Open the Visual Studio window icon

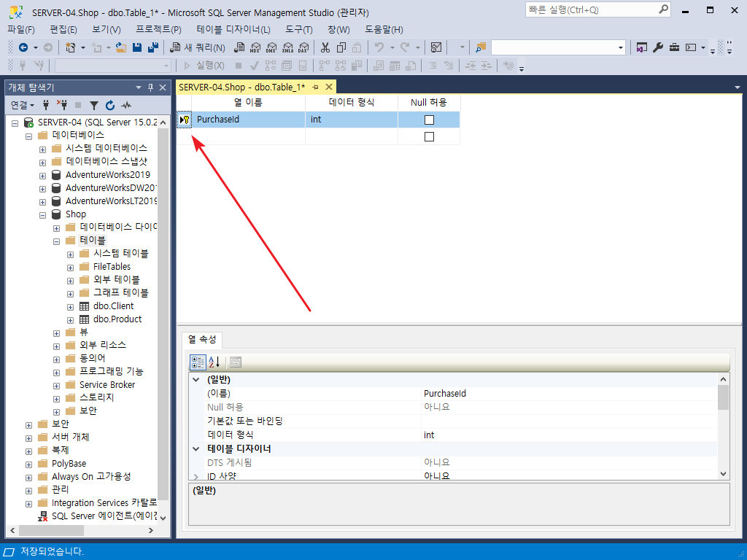pos(642,47)
